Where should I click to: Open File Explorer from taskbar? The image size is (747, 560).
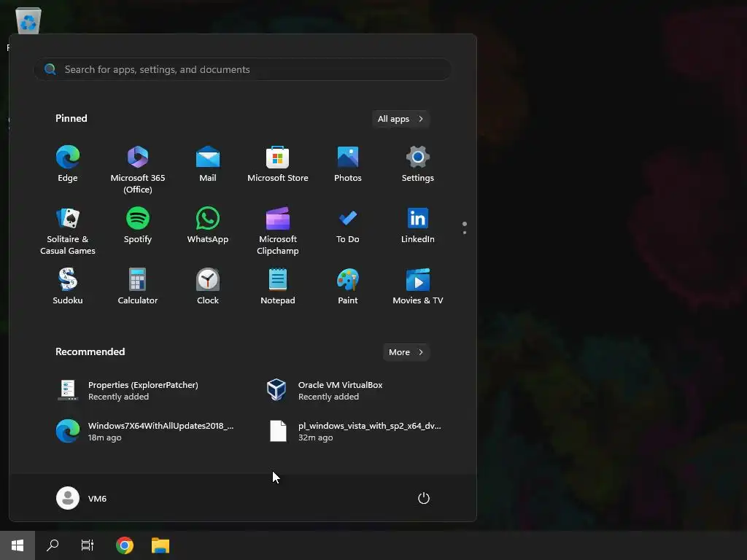pyautogui.click(x=160, y=545)
